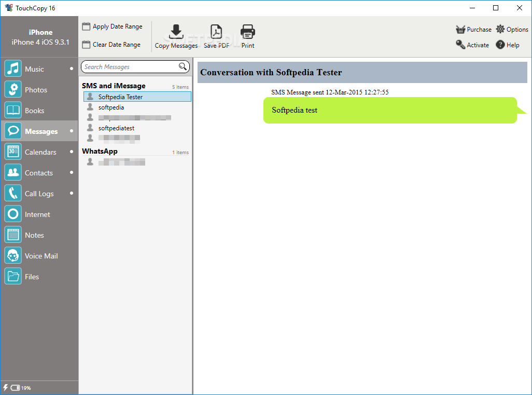Switch to the Music tab label
Screen dimensions: 532x395
[x=34, y=69]
